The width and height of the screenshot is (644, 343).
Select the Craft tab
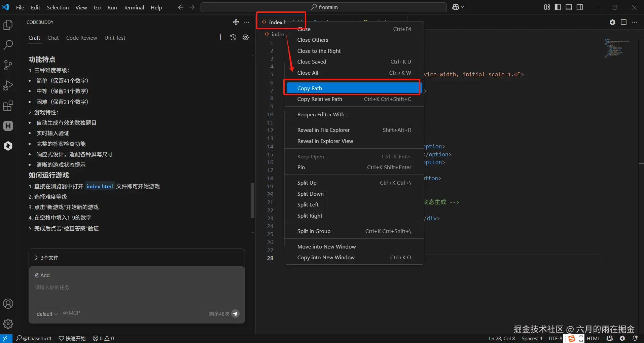click(34, 38)
